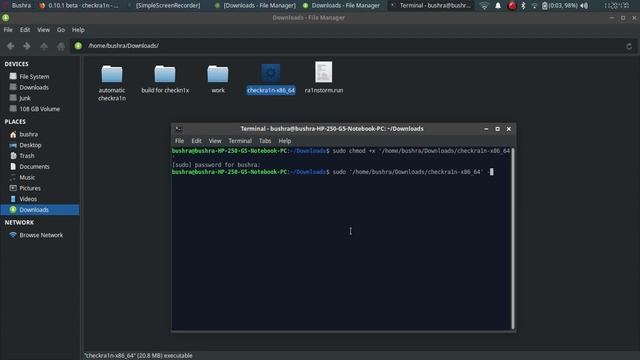
Task: Select Downloads in Places sidebar
Action: [x=40, y=210]
